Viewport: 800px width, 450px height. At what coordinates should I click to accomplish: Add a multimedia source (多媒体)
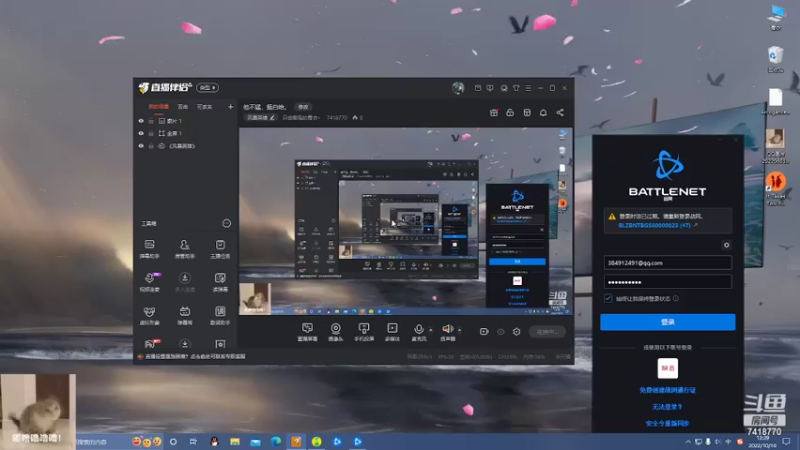pyautogui.click(x=392, y=332)
